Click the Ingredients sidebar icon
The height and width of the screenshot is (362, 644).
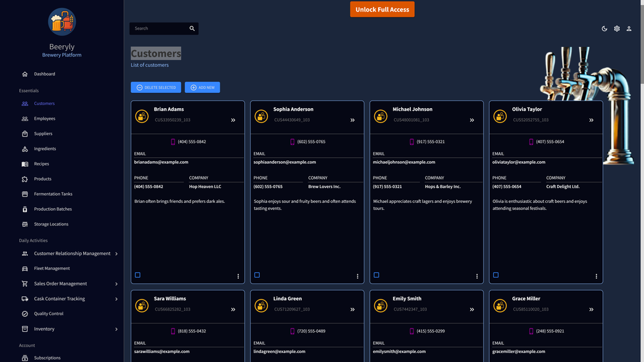(24, 149)
